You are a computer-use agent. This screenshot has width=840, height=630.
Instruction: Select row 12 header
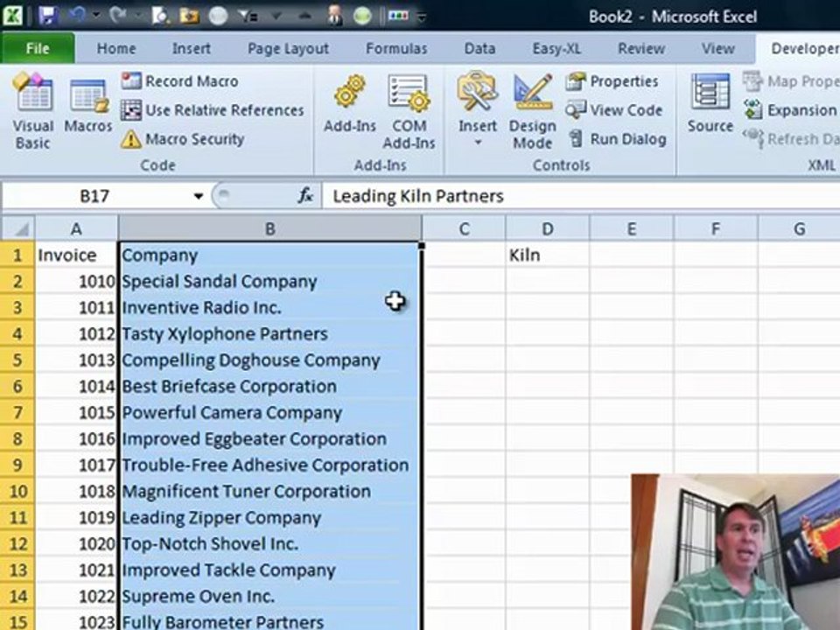click(17, 543)
